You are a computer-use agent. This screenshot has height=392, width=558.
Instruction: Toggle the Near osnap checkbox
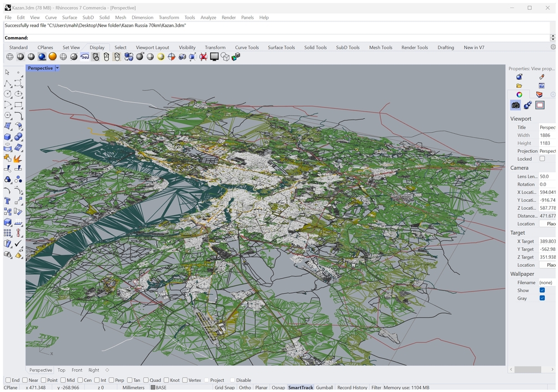25,380
